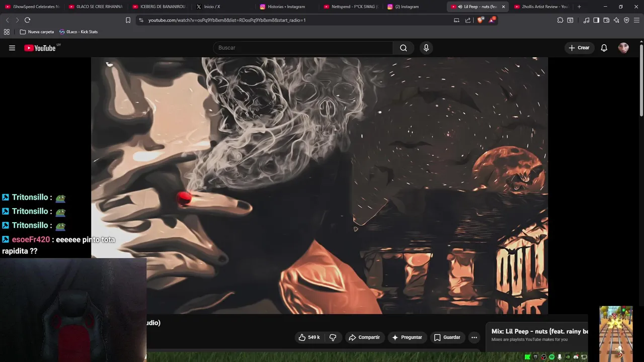644x362 pixels.
Task: Close the Lil Peep - nuts tab
Action: click(x=503, y=7)
